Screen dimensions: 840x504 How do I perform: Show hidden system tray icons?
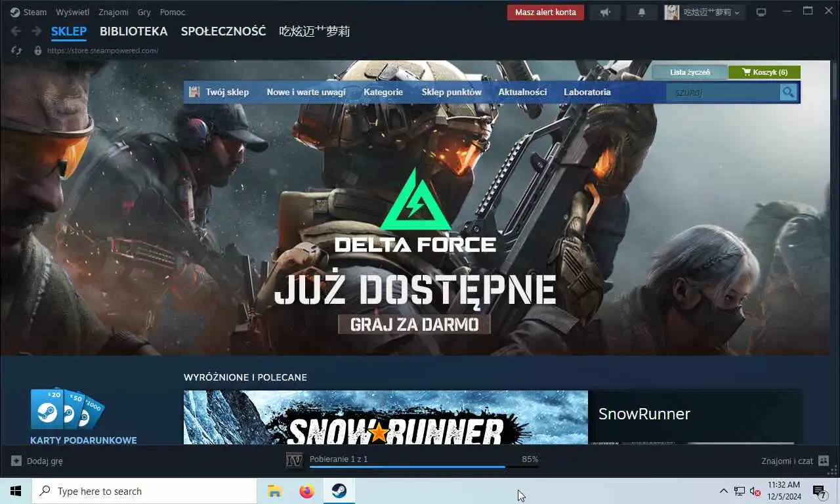723,491
